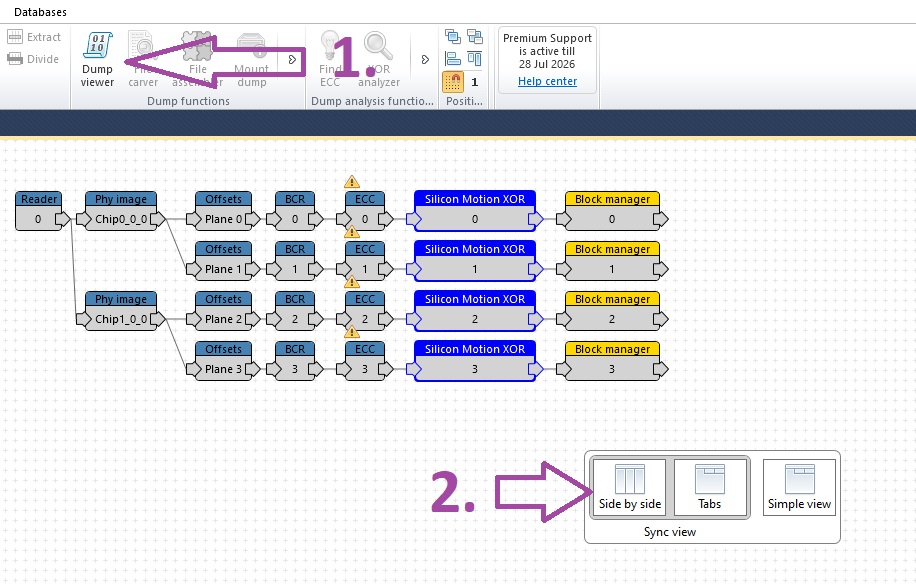Expand the Dump functions group arrow
The width and height of the screenshot is (916, 588).
(x=292, y=60)
